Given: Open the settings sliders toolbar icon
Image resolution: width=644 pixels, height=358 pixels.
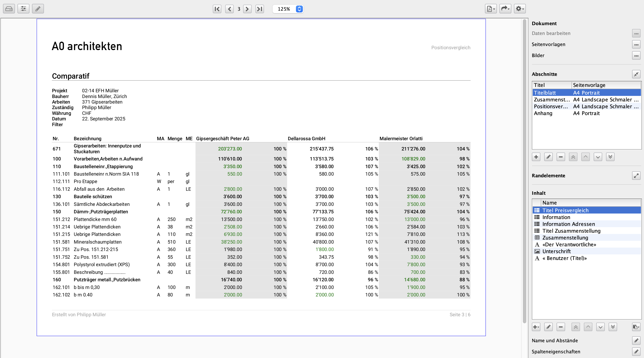Looking at the screenshot, I should [23, 9].
